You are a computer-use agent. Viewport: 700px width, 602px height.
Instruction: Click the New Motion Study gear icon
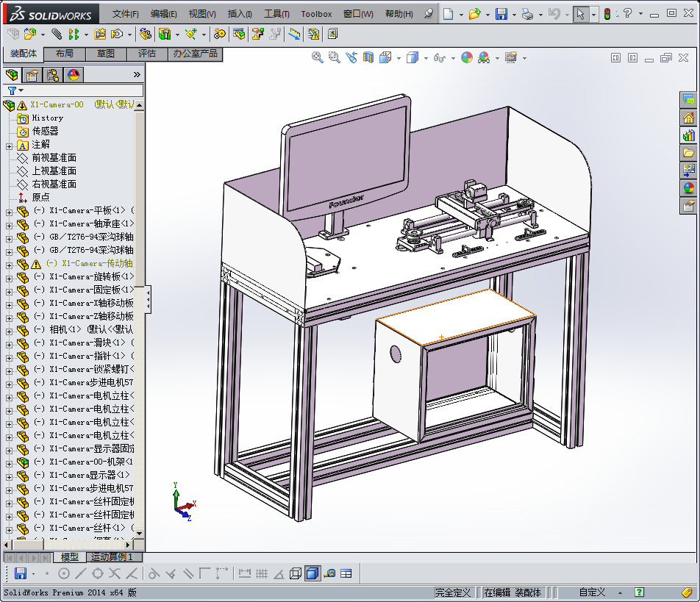(x=219, y=34)
